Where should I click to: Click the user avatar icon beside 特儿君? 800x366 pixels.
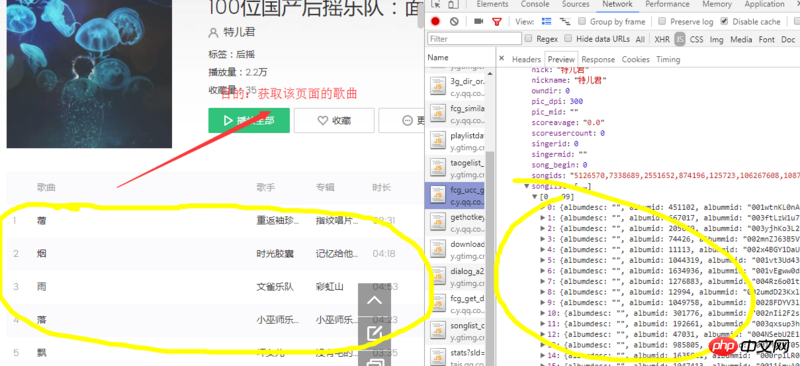[213, 33]
